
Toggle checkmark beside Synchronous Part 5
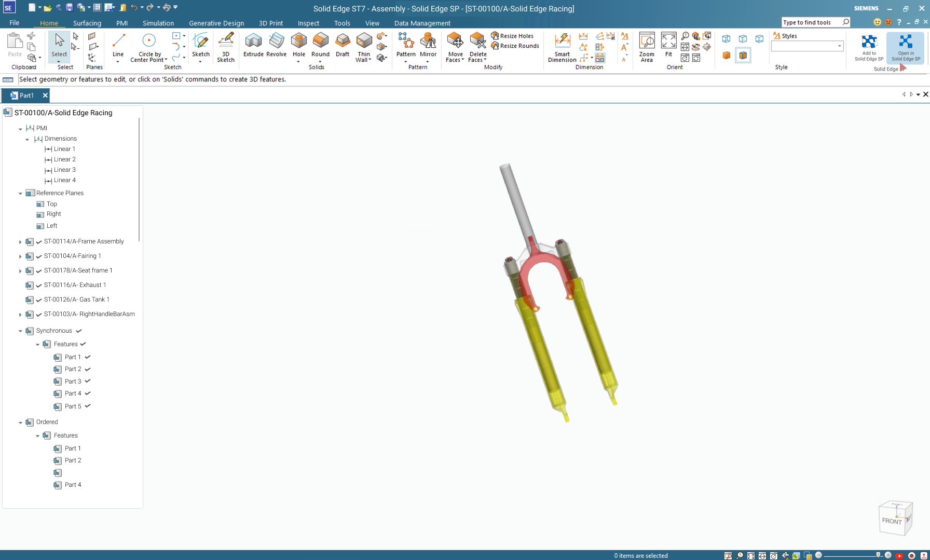[88, 406]
